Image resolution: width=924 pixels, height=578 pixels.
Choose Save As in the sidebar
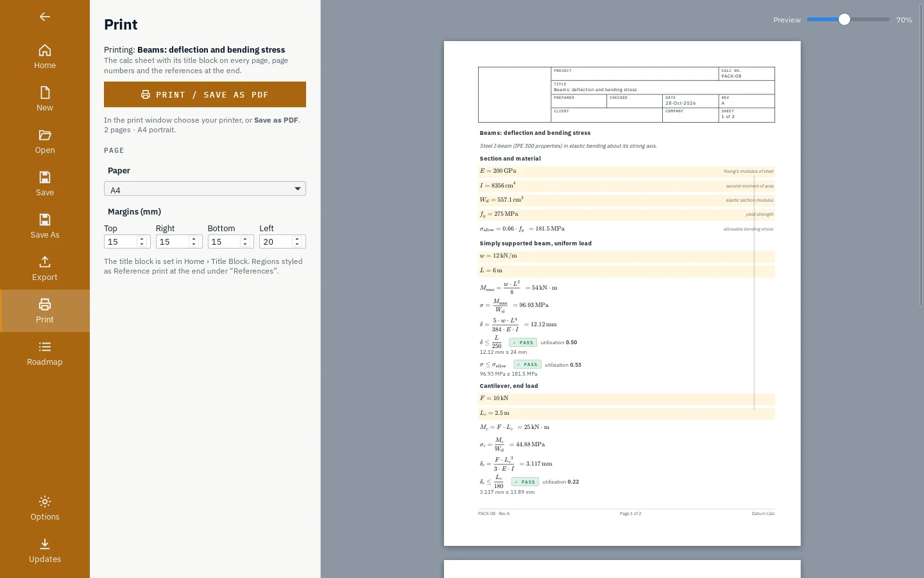45,226
